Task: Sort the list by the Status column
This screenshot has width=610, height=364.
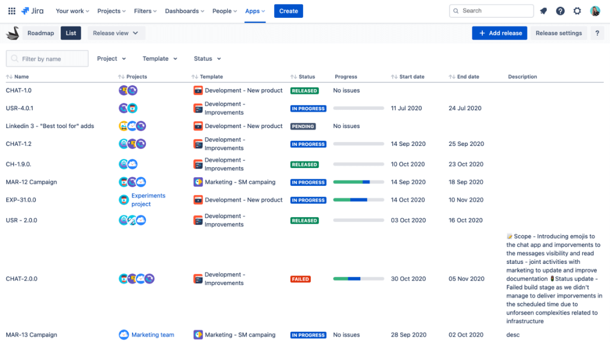Action: point(294,77)
